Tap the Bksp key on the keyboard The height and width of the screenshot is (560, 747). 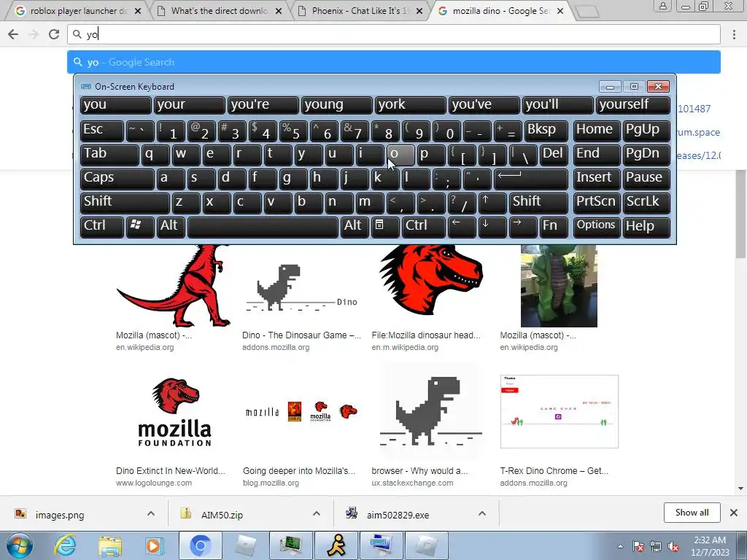[546, 131]
